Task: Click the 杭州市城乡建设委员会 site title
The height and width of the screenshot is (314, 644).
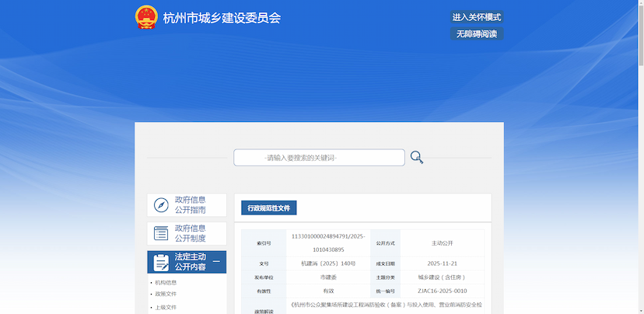Action: [222, 18]
